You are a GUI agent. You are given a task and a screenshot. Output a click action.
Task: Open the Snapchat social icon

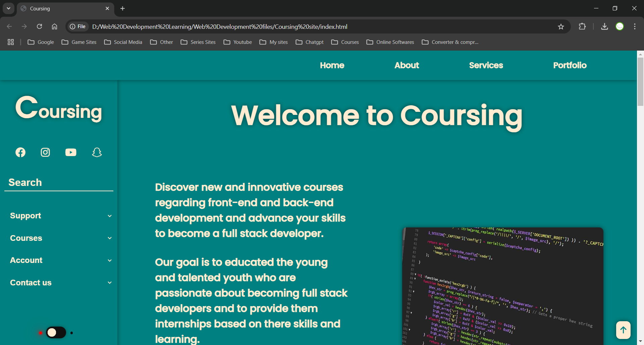pos(97,152)
